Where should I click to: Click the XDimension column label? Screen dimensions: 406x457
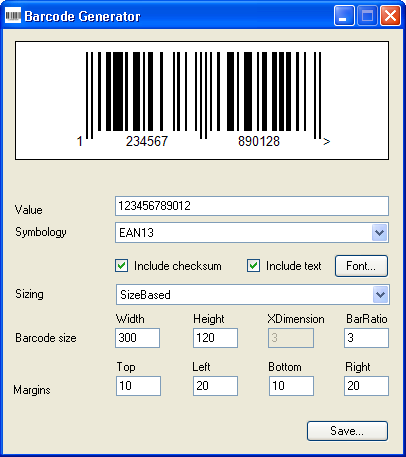click(296, 319)
